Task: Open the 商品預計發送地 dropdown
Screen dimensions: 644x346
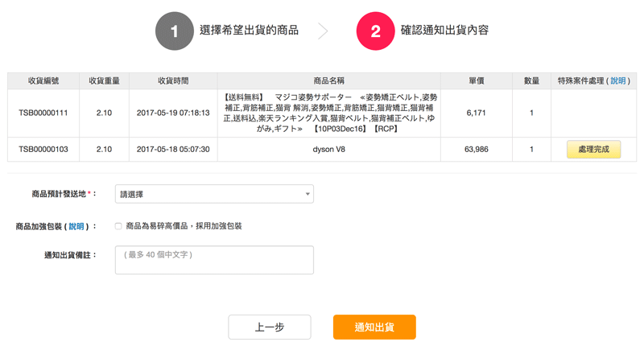Action: 214,194
